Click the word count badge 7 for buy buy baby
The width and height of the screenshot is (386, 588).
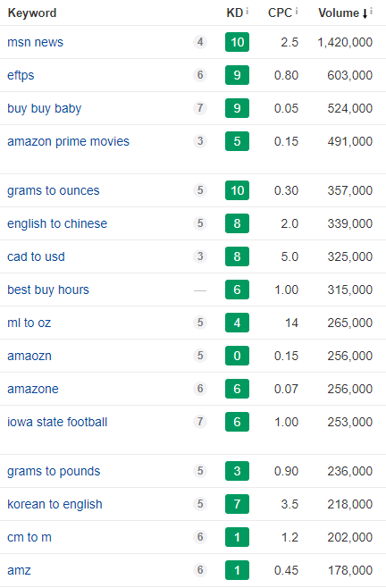tap(200, 107)
